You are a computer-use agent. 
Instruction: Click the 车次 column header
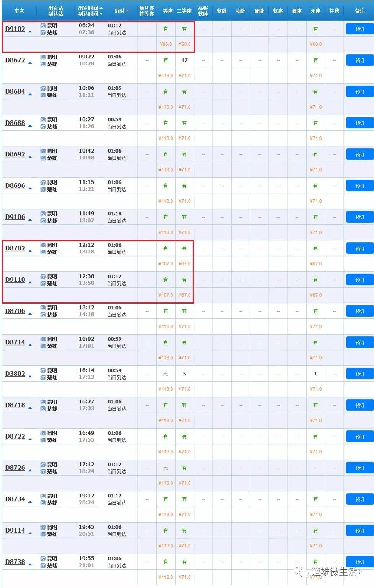[x=19, y=11]
